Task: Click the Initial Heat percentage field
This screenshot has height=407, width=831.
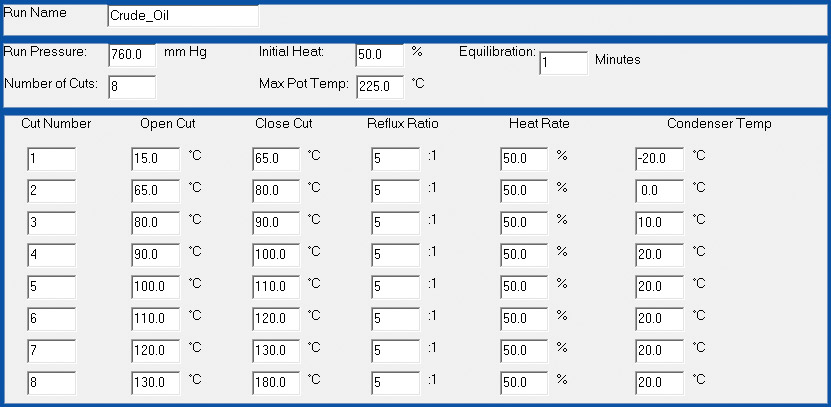Action: pos(379,55)
